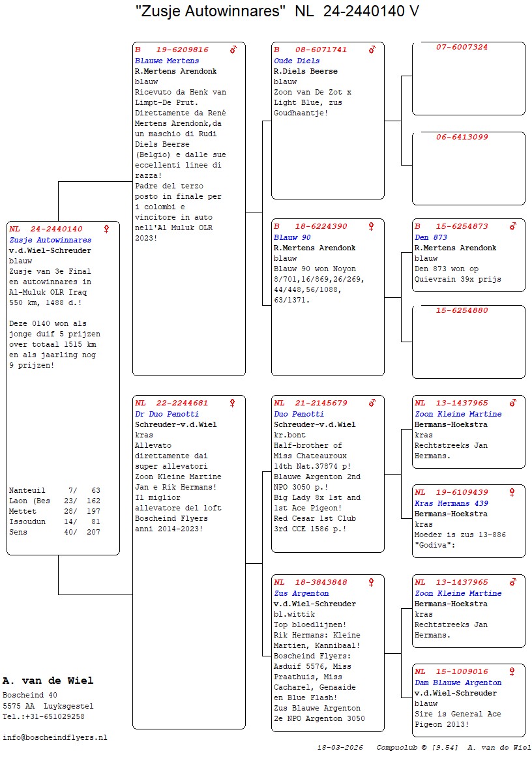
Task: Click ring number 15-6254880 in the empty box
Action: (462, 310)
